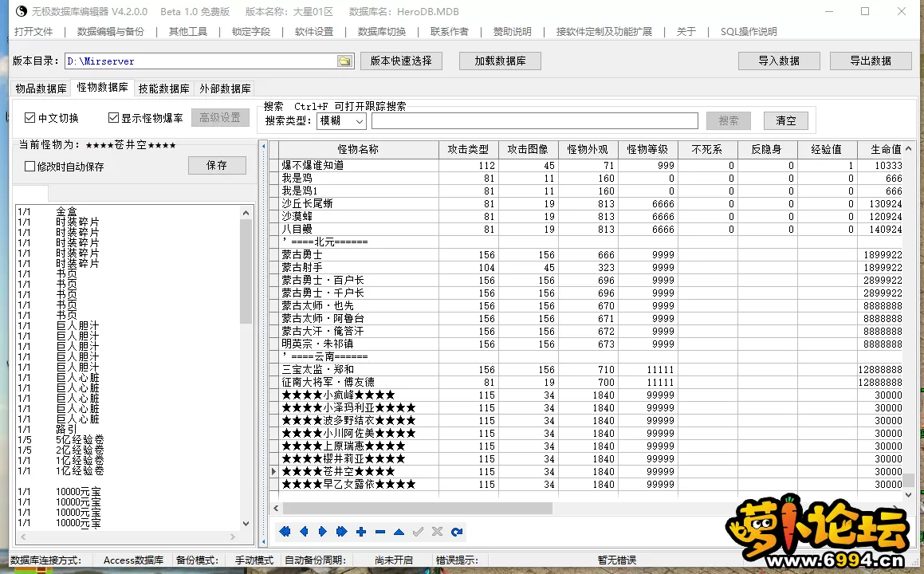
Task: Click the 保存 button
Action: click(x=217, y=166)
